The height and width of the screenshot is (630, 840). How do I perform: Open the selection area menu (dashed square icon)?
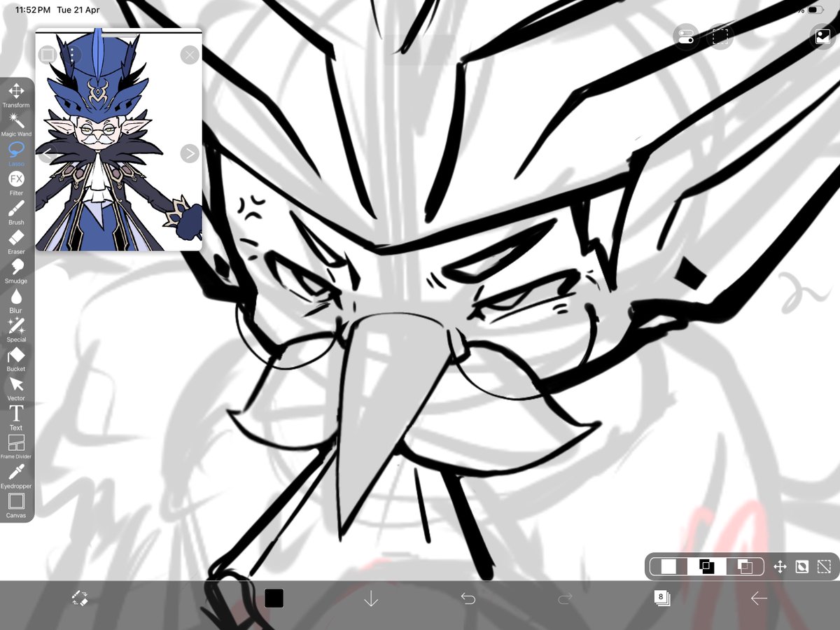(x=719, y=36)
